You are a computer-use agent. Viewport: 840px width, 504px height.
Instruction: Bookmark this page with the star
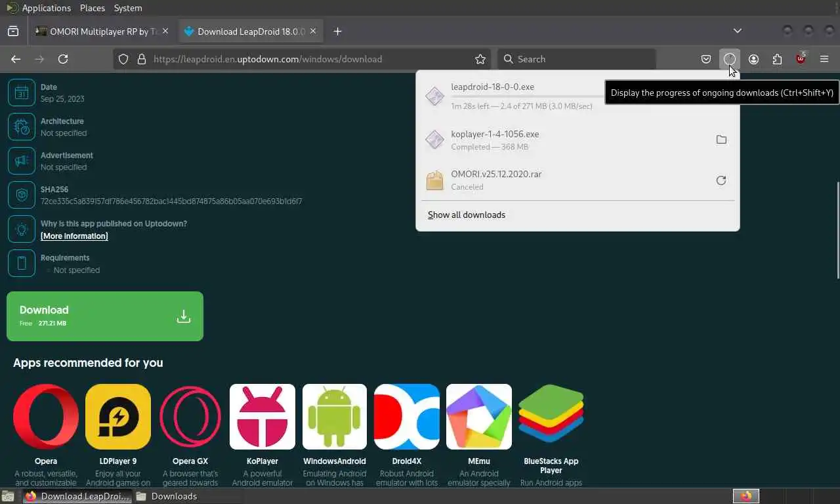coord(480,59)
